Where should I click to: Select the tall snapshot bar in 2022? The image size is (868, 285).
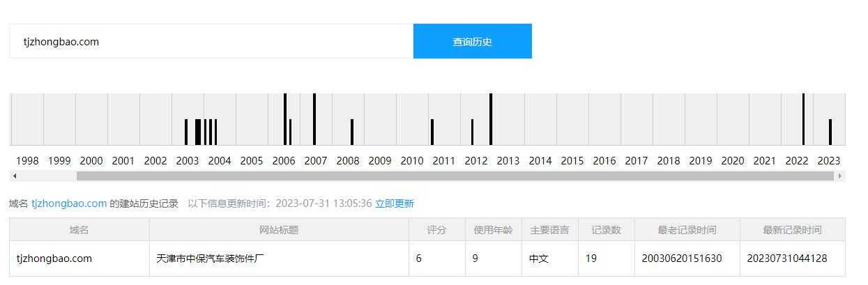click(803, 119)
